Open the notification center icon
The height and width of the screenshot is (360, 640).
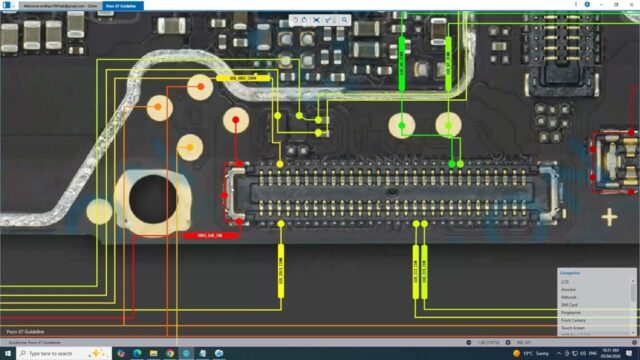tap(629, 353)
